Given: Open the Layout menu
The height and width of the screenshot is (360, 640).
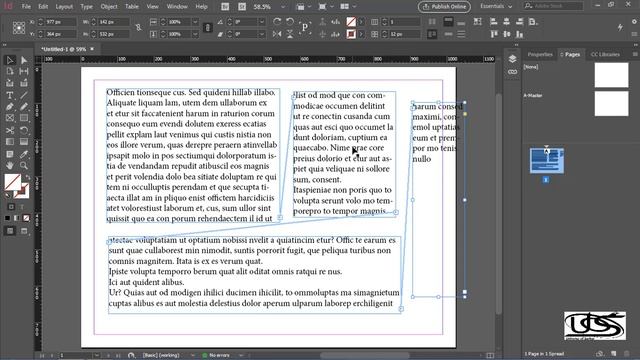Looking at the screenshot, I should (64, 7).
